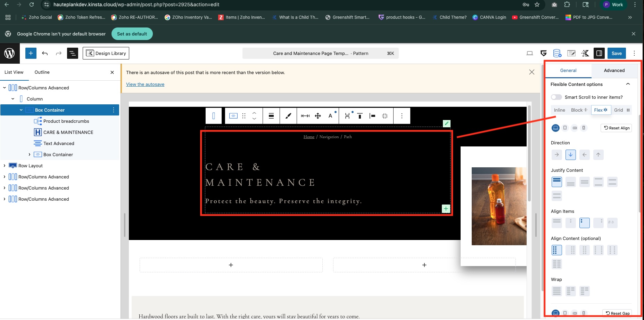The image size is (644, 320).
Task: Redo the last undone edit
Action: click(59, 53)
